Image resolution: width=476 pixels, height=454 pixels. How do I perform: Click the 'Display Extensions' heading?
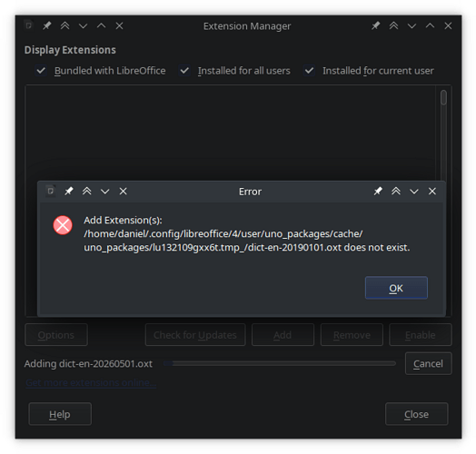click(x=70, y=50)
